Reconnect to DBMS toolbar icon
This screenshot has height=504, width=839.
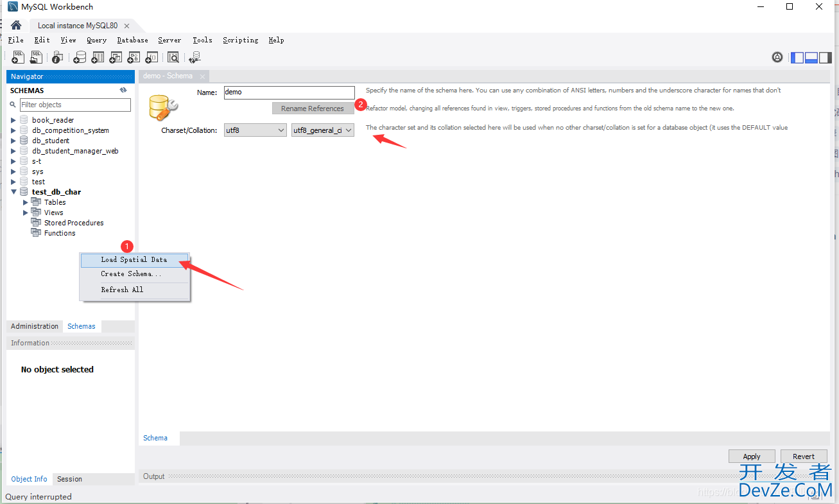point(195,57)
